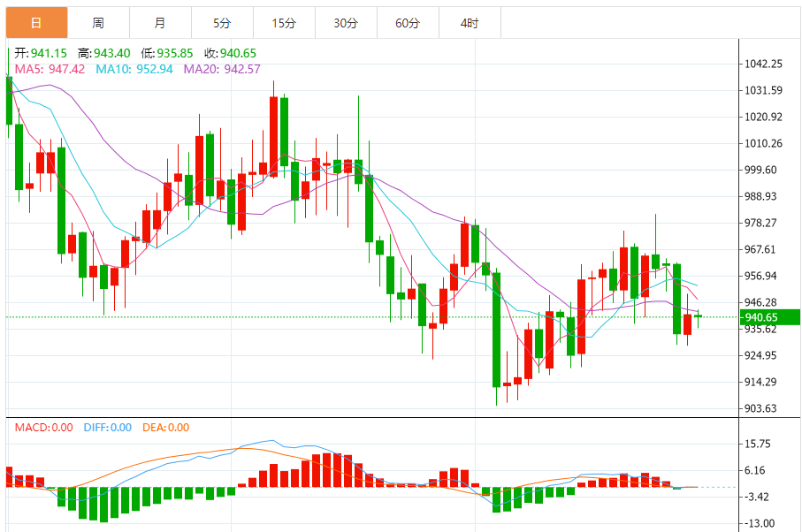This screenshot has width=802, height=532.
Task: Click the 1031.59 price axis label
Action: pos(763,90)
